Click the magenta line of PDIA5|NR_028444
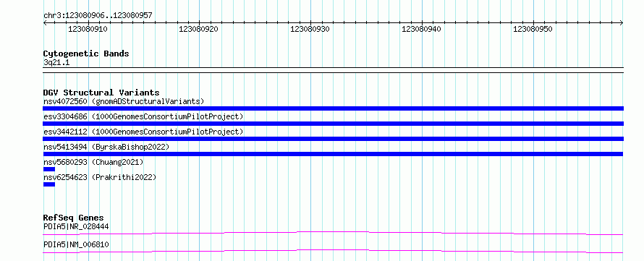This screenshot has width=644, height=261. [x=333, y=233]
